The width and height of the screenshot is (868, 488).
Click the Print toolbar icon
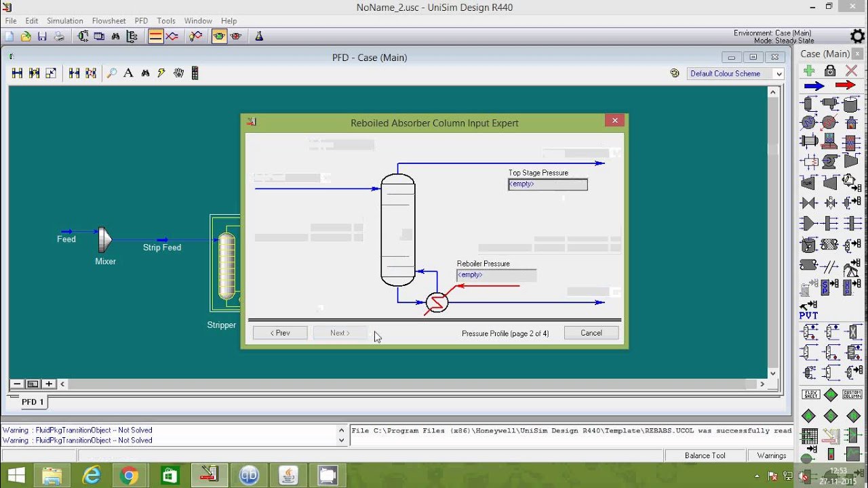tap(59, 37)
